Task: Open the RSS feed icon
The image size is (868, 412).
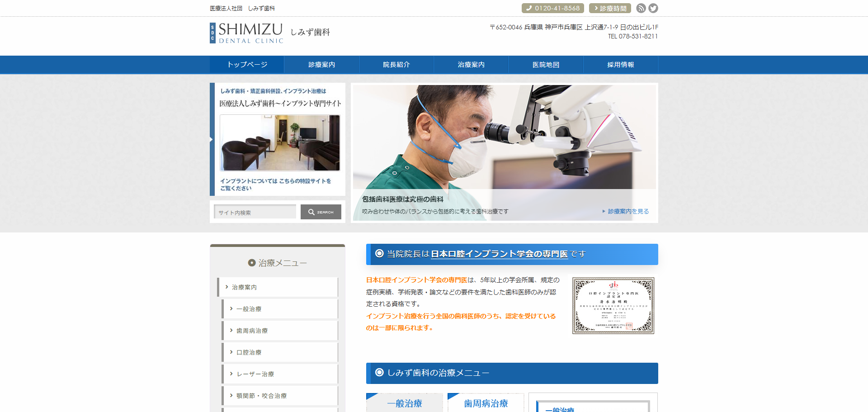Action: point(641,8)
